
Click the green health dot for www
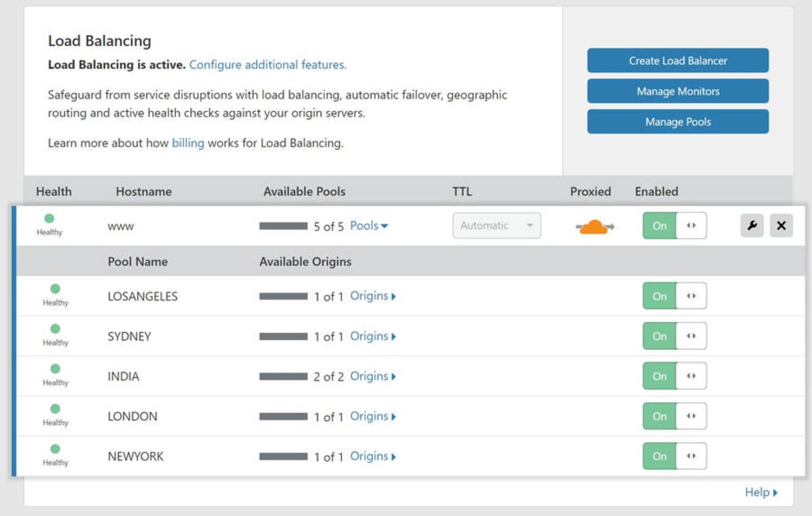(x=49, y=219)
